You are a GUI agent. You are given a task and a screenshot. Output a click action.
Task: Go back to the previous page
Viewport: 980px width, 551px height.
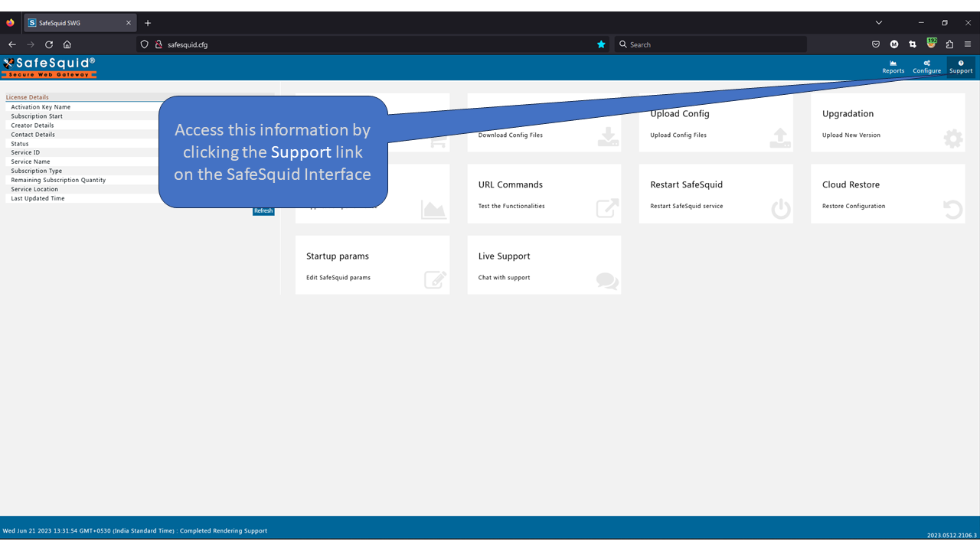(12, 44)
